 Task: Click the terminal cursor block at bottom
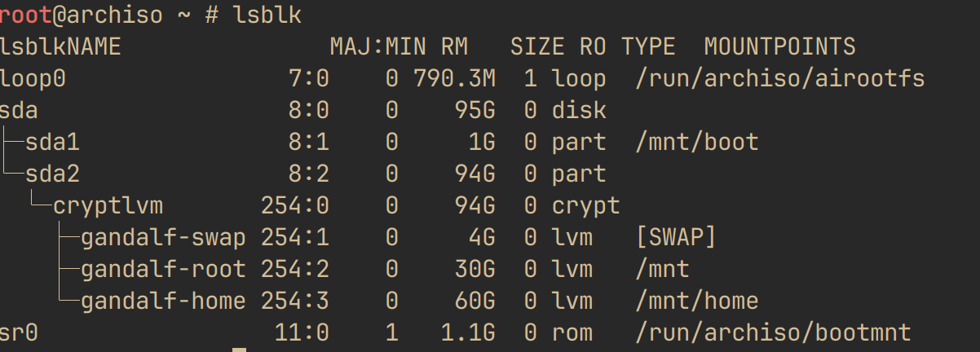(x=239, y=350)
